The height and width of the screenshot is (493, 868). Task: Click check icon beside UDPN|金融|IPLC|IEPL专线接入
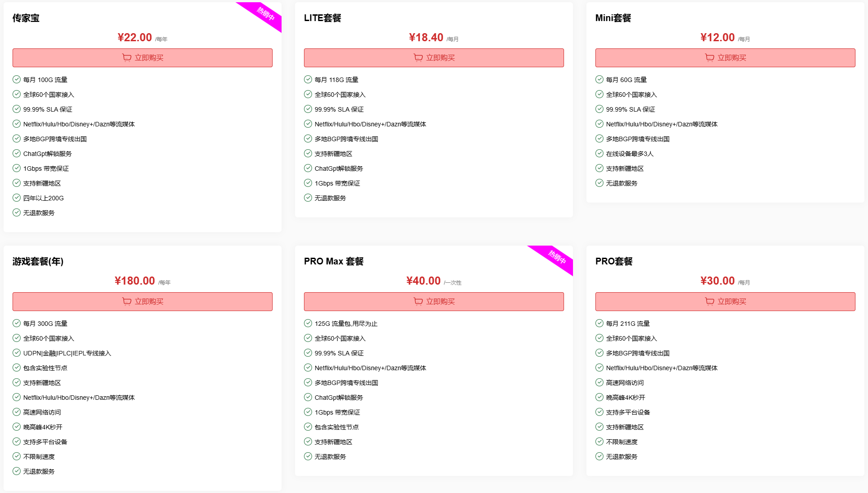(x=17, y=353)
